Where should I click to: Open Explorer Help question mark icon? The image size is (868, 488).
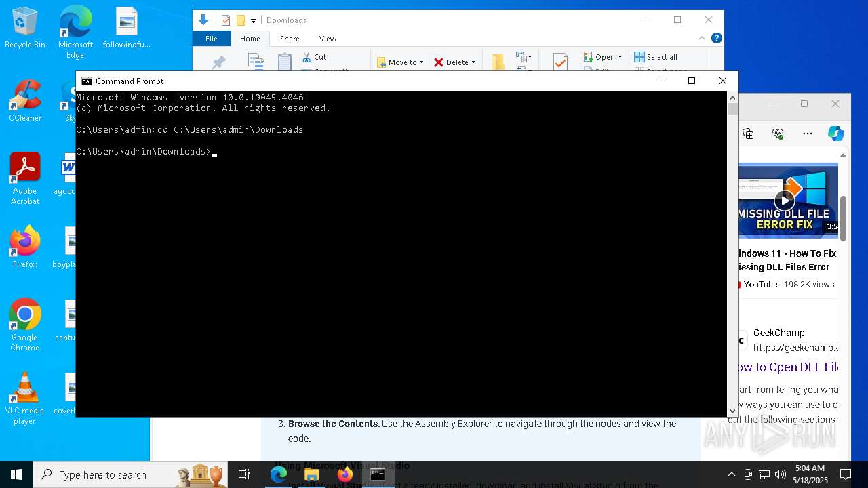[716, 38]
